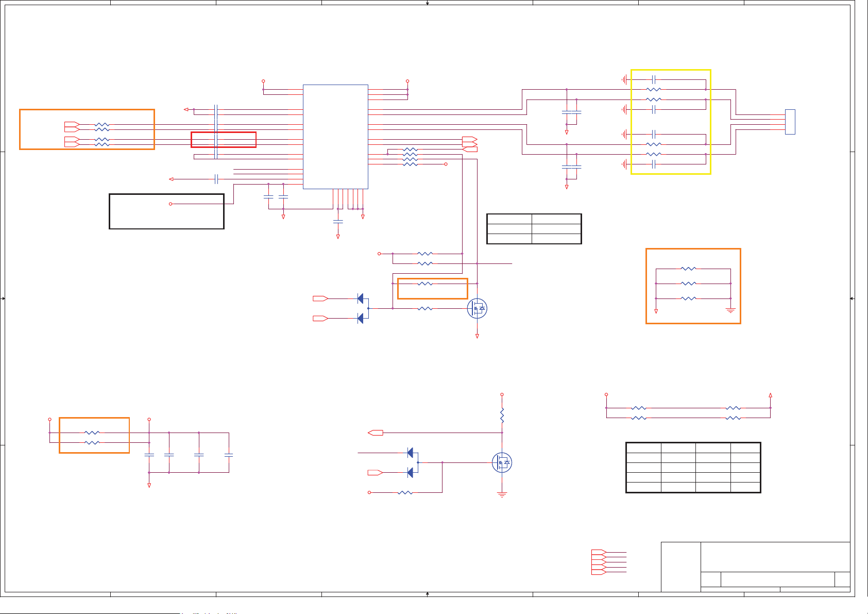Select the large central IC component body
This screenshot has height=614, width=868.
point(335,137)
